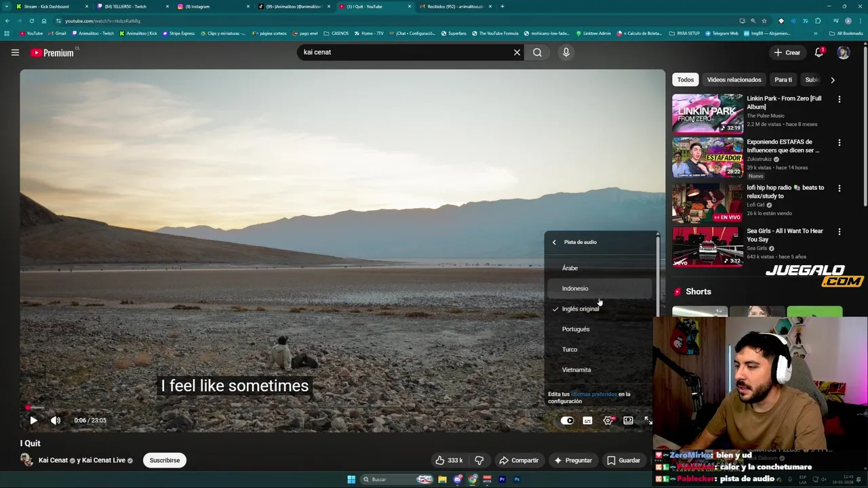Play the video with the play button

(x=33, y=420)
